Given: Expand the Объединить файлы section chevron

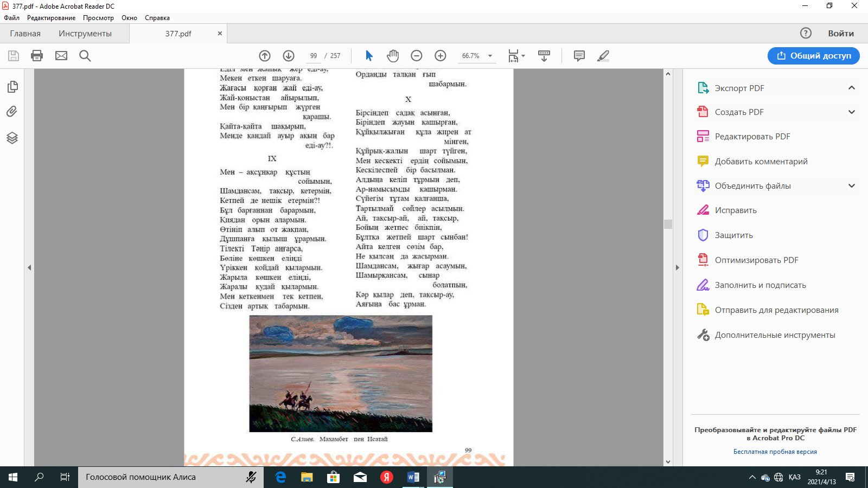Looking at the screenshot, I should click(852, 185).
